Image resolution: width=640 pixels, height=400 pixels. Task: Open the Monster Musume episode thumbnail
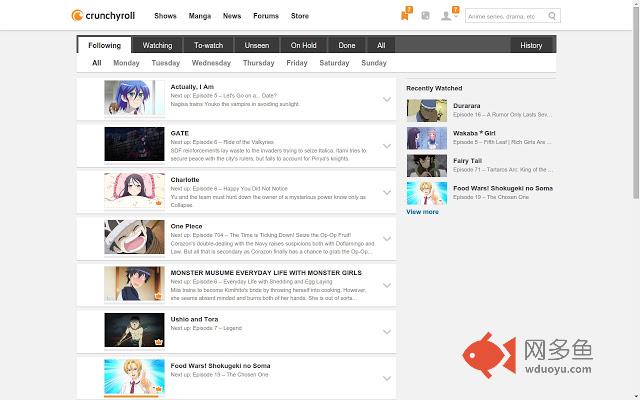click(134, 284)
